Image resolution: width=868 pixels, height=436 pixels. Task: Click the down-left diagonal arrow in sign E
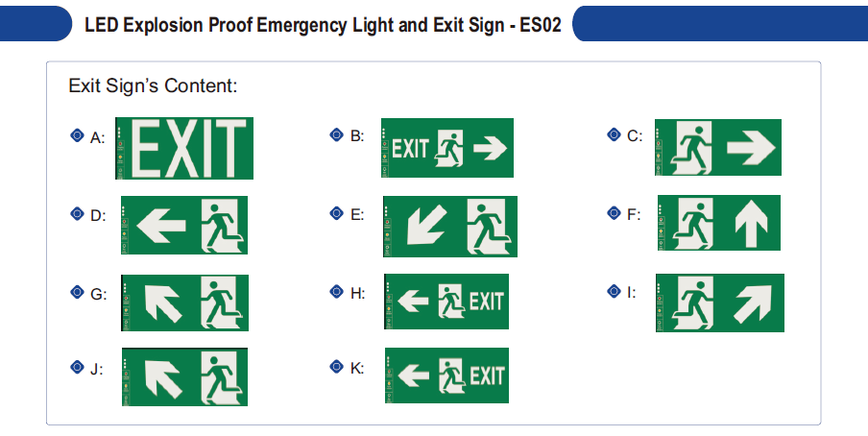tap(426, 225)
